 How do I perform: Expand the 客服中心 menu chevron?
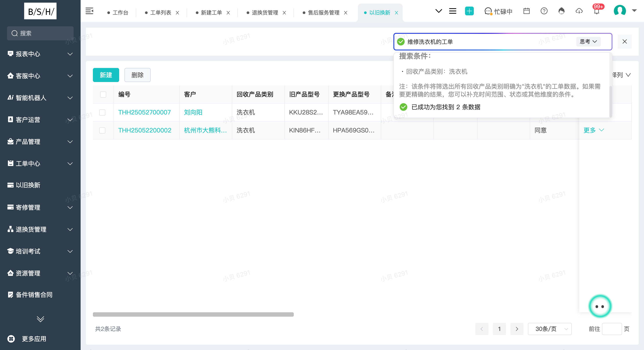[x=70, y=76]
